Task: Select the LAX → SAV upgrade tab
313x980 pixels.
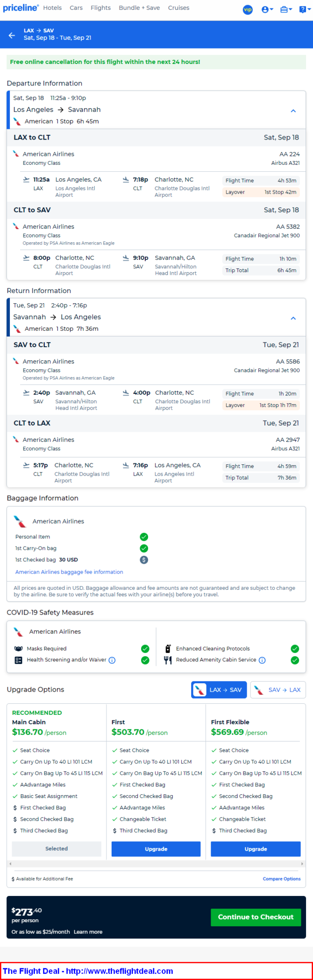Action: (x=219, y=690)
